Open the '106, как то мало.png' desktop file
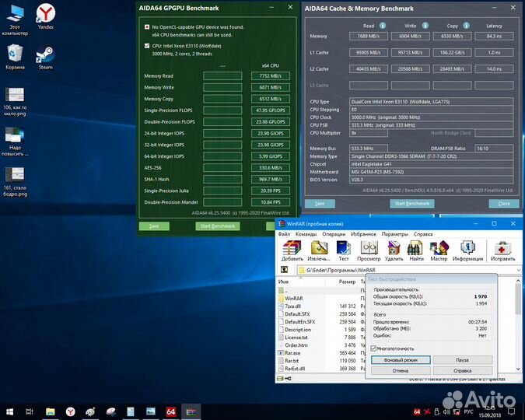The width and height of the screenshot is (525, 420). coord(15,101)
